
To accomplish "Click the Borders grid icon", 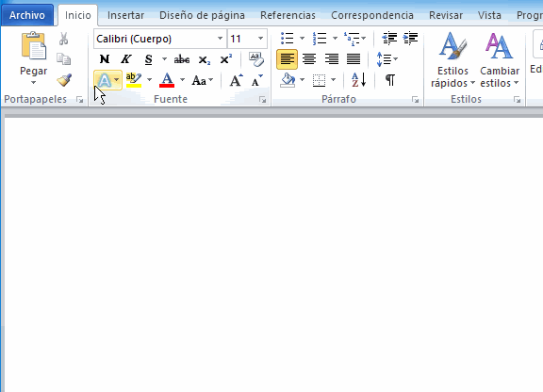I will tap(319, 80).
